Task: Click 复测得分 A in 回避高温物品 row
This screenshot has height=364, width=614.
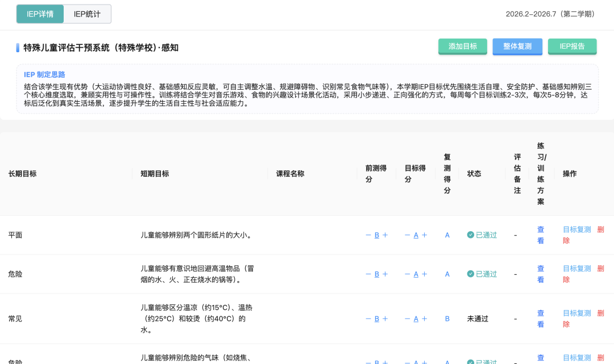Action: [447, 274]
